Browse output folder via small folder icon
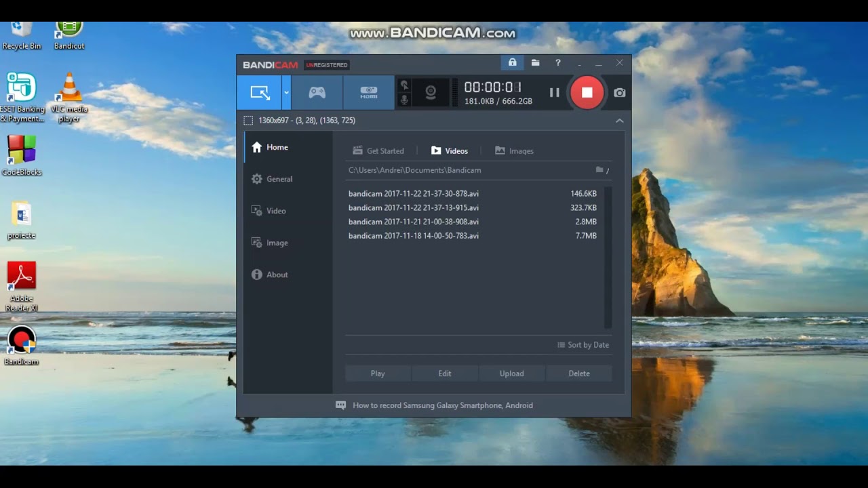 point(599,170)
